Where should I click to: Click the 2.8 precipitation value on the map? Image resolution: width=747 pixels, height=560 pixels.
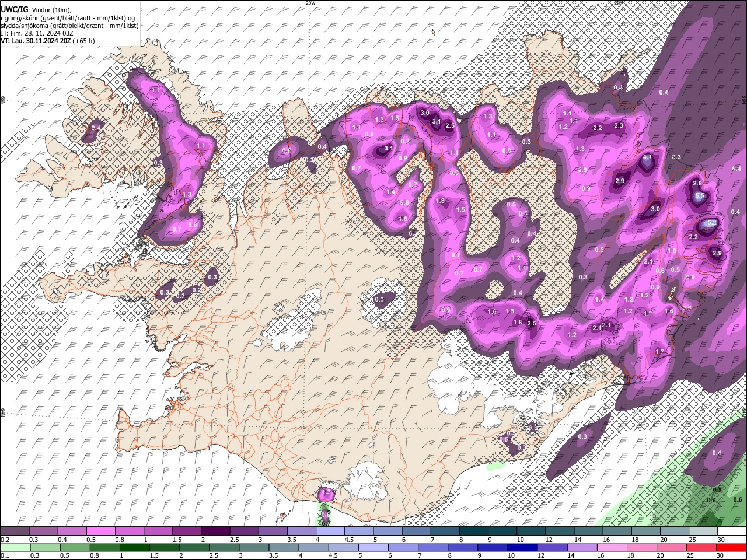pos(697,183)
